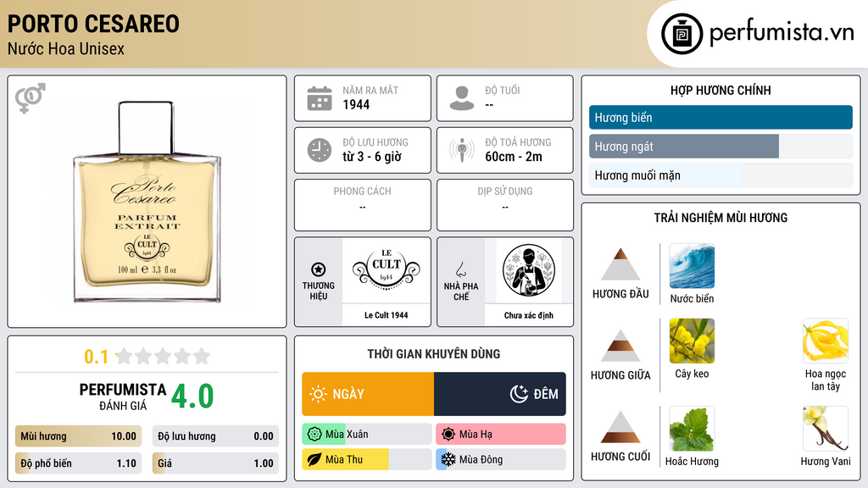Open the Hoắc Hương patchouli note image
Image resolution: width=868 pixels, height=488 pixels.
pos(692,429)
